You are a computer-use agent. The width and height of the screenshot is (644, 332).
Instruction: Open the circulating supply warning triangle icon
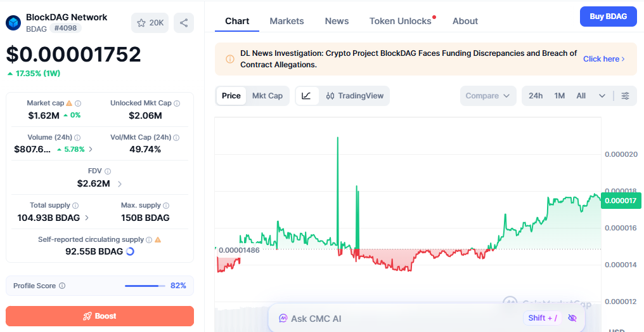coord(158,239)
